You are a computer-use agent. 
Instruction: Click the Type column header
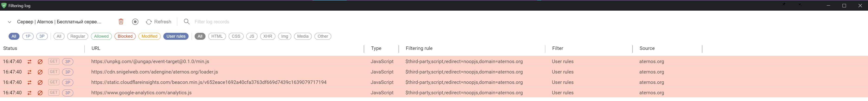[376, 48]
